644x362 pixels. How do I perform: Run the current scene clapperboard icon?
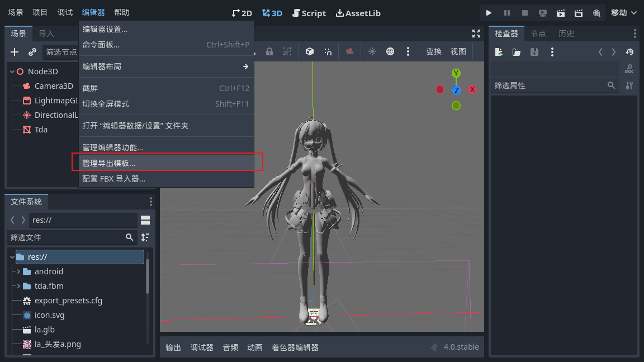pos(561,13)
